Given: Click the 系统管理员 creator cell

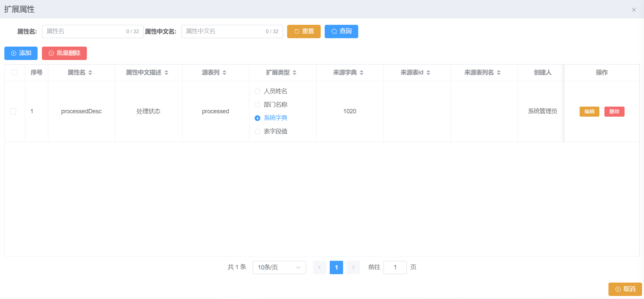Looking at the screenshot, I should click(542, 111).
